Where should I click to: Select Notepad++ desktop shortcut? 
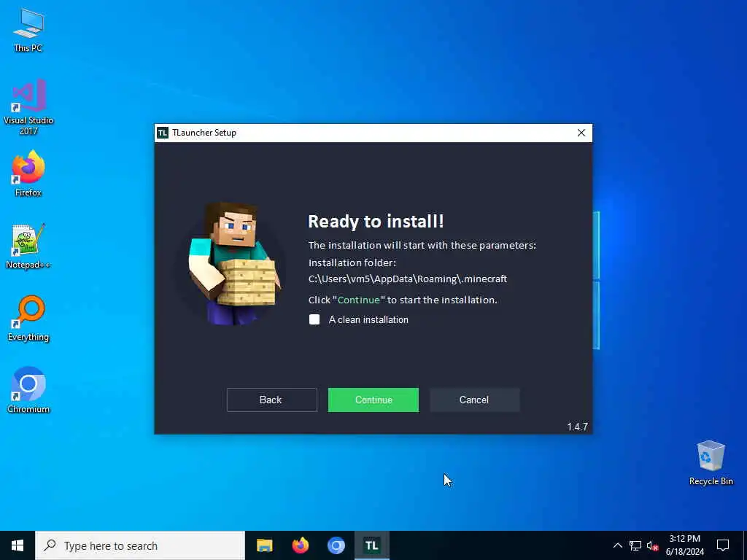28,246
